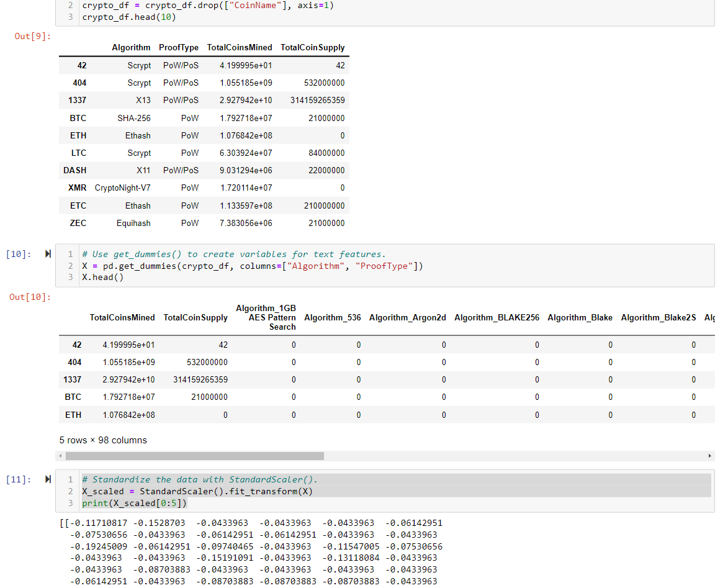This screenshot has width=728, height=588.
Task: Click the -0.13118084 value in printed output
Action: point(351,558)
